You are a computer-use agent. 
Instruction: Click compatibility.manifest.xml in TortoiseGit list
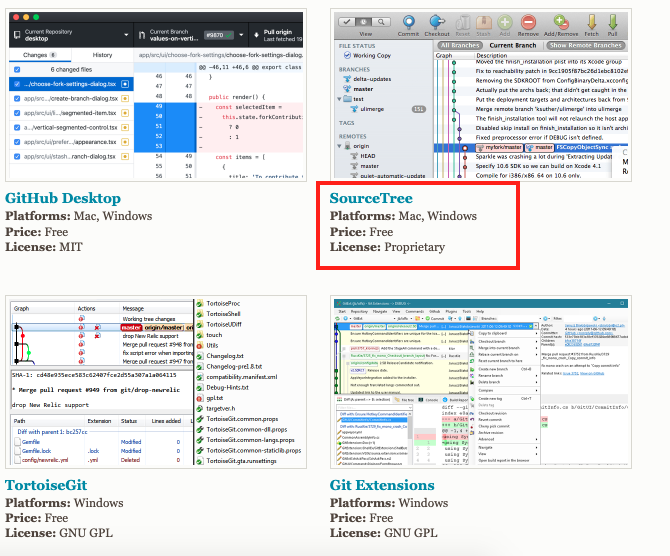[x=242, y=377]
